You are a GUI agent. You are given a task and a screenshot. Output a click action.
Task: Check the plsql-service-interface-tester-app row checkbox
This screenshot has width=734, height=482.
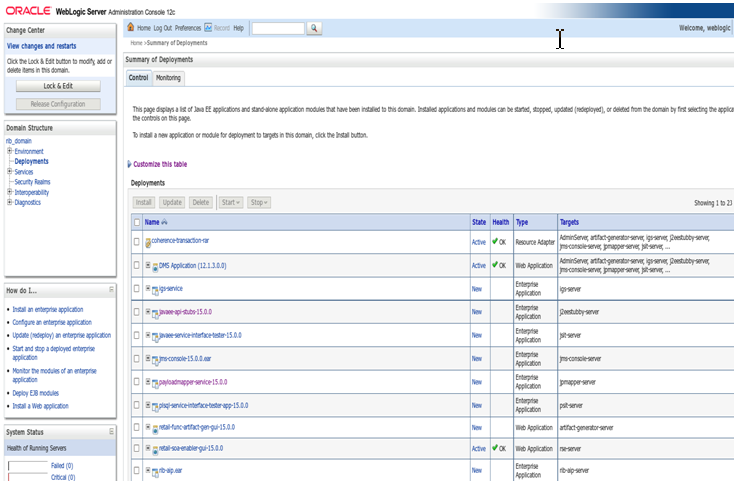[x=137, y=405]
